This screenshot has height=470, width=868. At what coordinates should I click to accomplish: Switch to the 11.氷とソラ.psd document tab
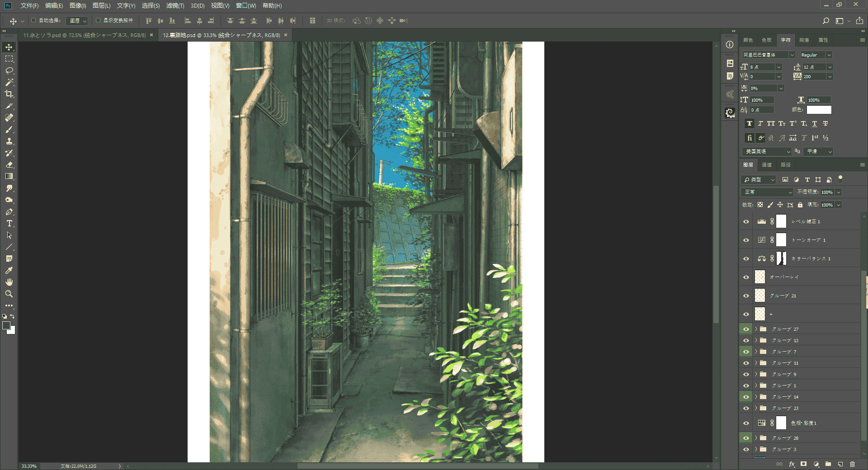point(85,35)
